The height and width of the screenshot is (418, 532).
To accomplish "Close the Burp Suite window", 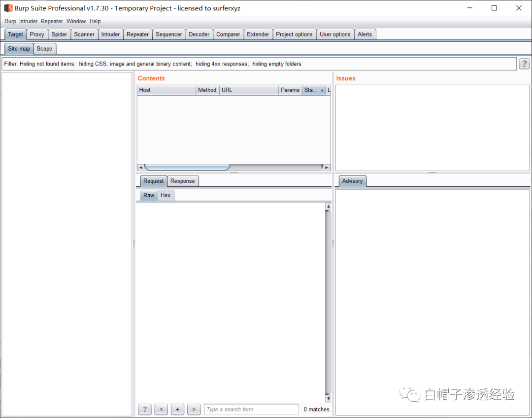I will (x=519, y=8).
